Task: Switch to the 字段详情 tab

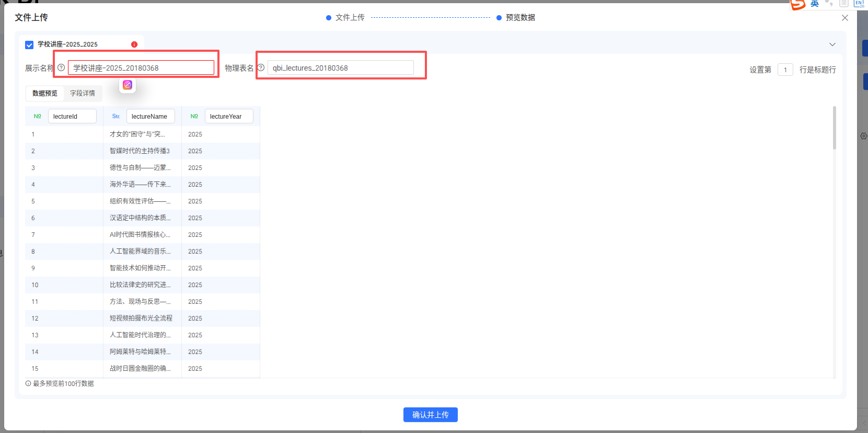Action: (83, 93)
